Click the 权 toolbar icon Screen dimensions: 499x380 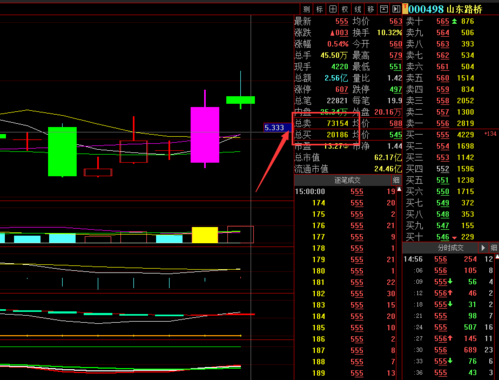[x=345, y=9]
